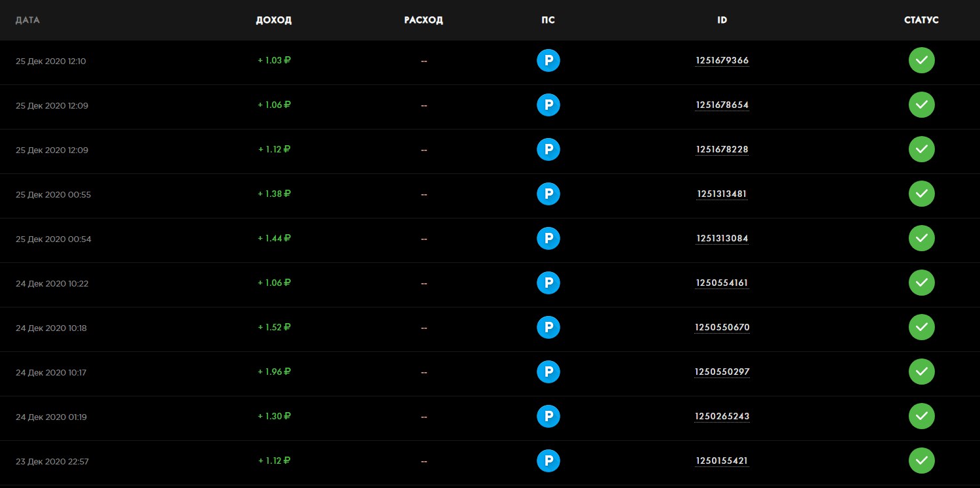Image resolution: width=980 pixels, height=488 pixels.
Task: Click the СТАТУС column header
Action: click(922, 20)
